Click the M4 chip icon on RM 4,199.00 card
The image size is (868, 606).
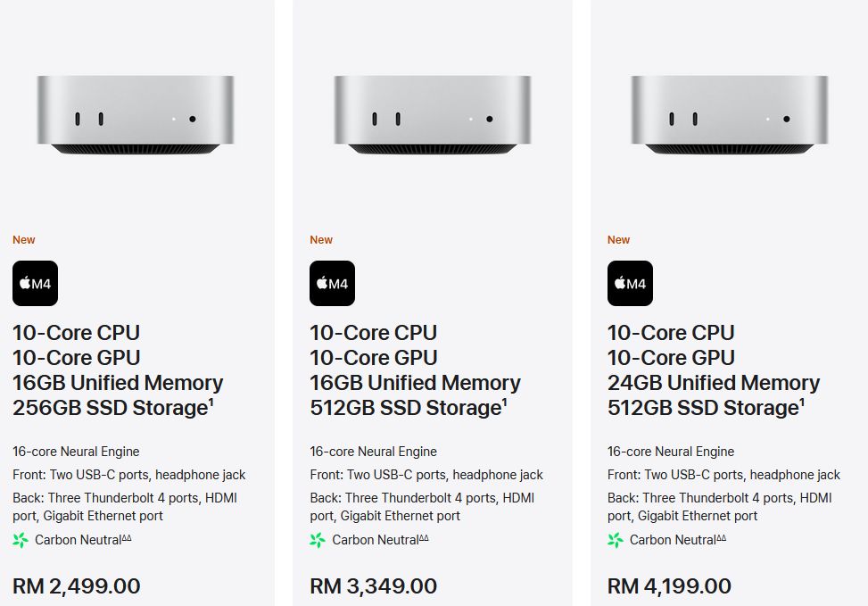[630, 283]
